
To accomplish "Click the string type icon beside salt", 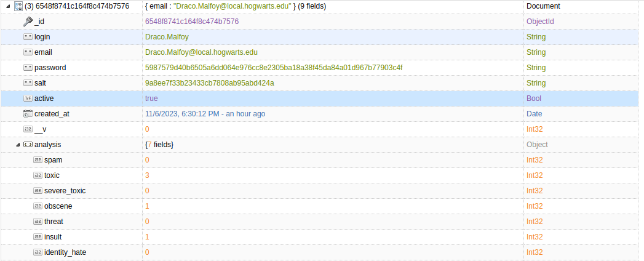I will point(28,83).
